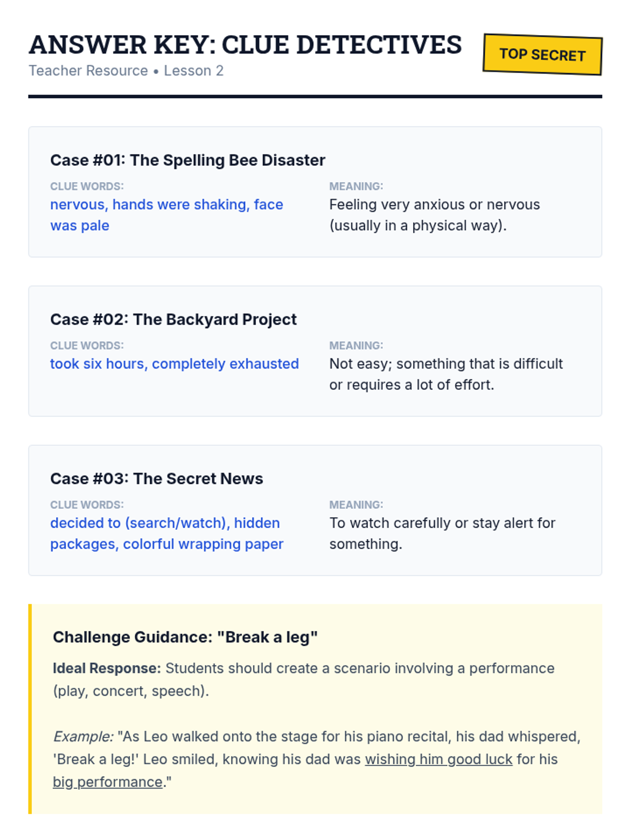Click the italic "Example:" label
This screenshot has height=840, width=630.
click(x=83, y=737)
